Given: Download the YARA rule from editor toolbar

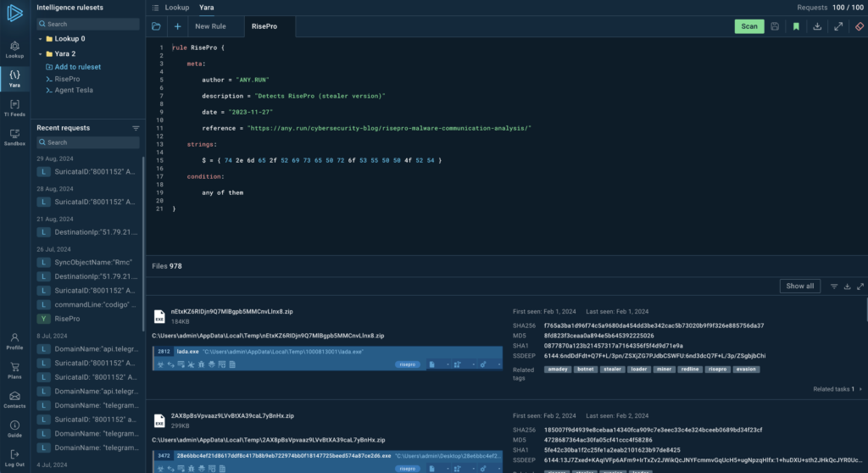Looking at the screenshot, I should coord(817,26).
